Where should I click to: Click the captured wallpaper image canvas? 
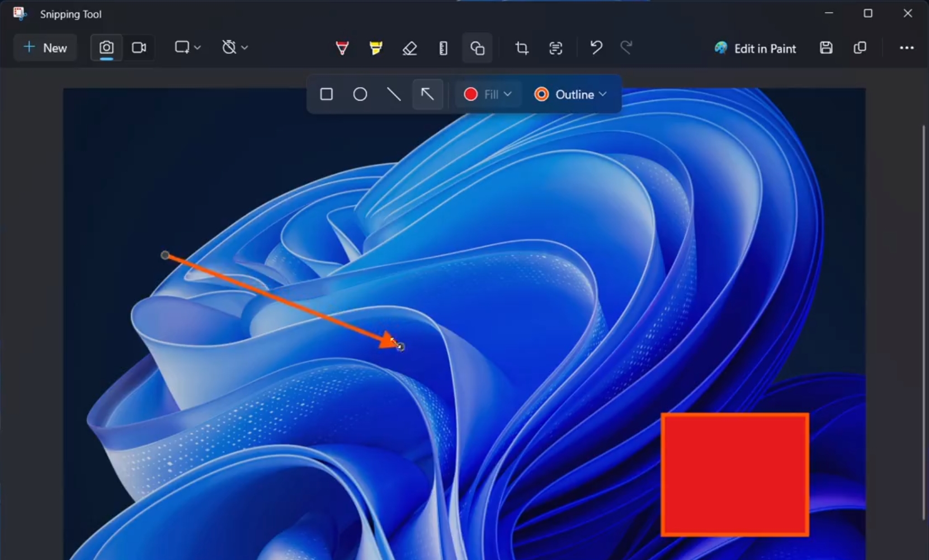click(464, 324)
